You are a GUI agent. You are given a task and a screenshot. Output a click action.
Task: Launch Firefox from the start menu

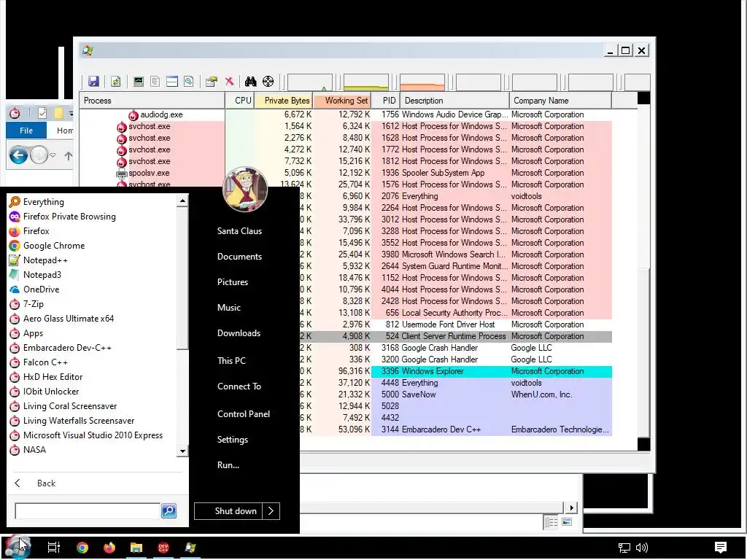click(93, 231)
